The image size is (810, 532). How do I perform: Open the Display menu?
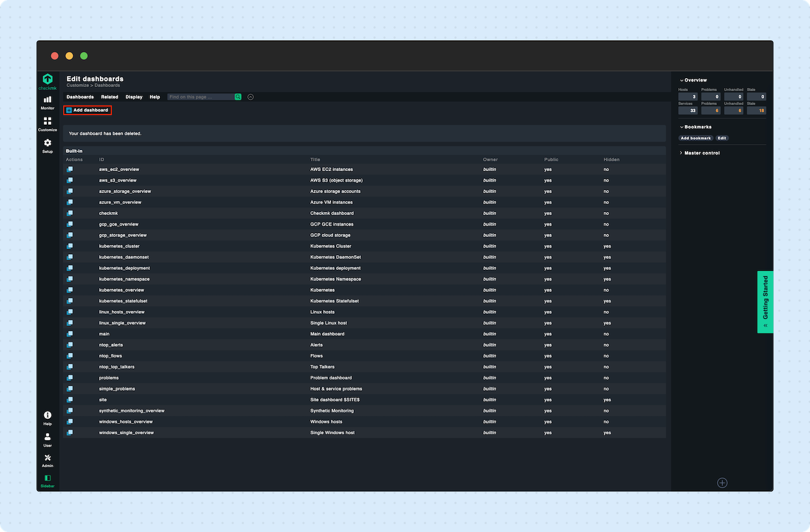pyautogui.click(x=134, y=97)
